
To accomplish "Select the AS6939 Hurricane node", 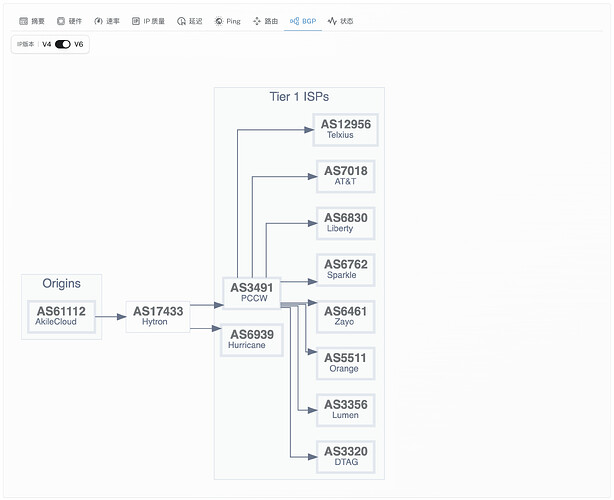I will pyautogui.click(x=252, y=340).
